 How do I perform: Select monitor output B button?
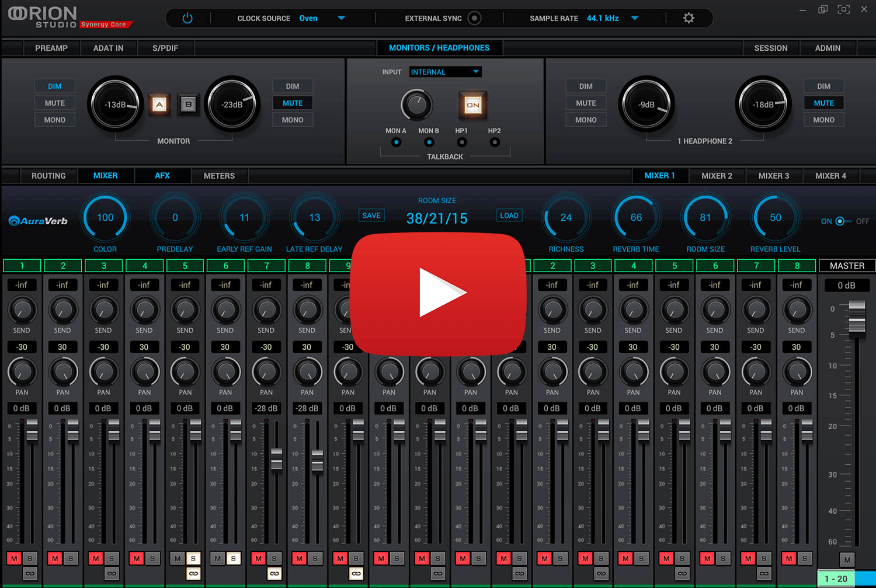(x=188, y=105)
